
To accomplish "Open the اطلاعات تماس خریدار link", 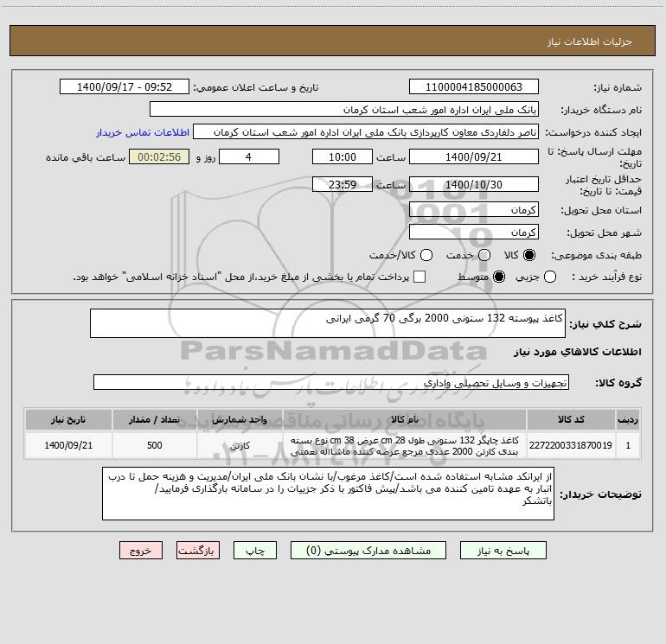I will click(143, 132).
